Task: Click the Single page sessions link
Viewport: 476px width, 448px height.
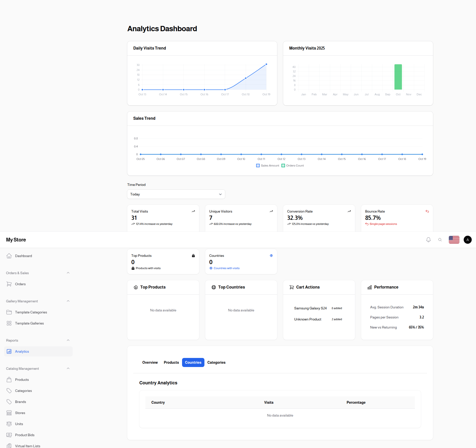Action: tap(383, 224)
